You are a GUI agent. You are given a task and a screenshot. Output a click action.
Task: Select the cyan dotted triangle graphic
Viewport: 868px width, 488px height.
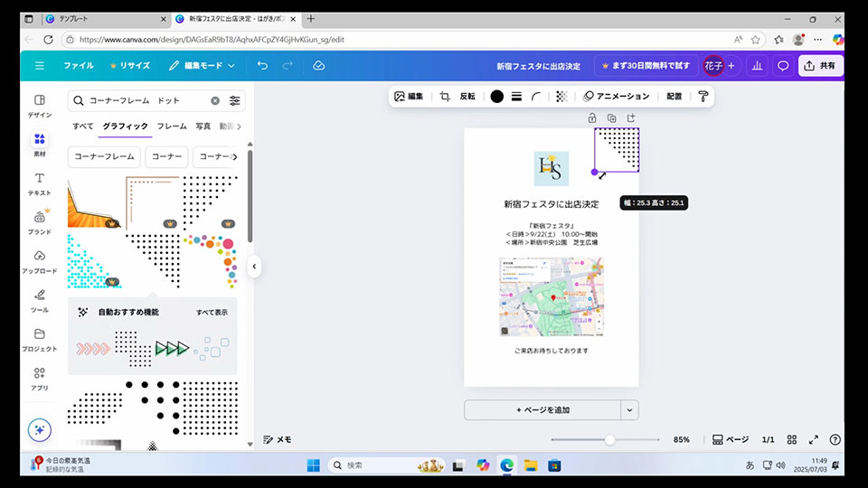[x=94, y=261]
